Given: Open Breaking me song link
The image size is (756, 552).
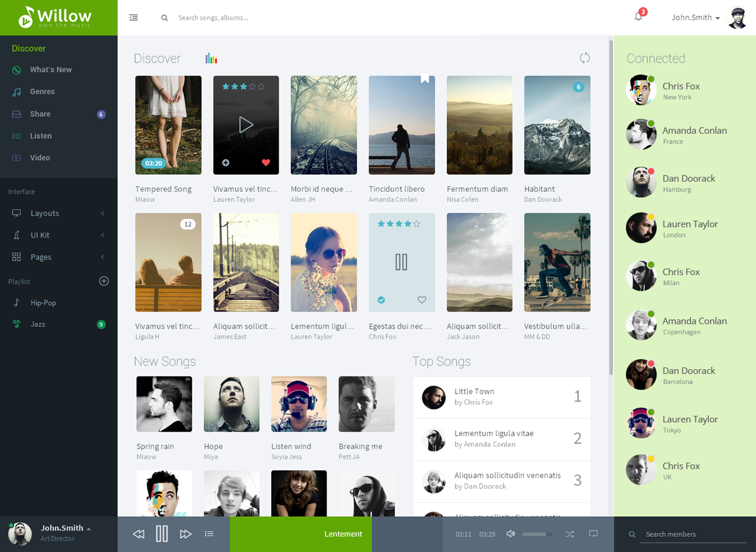Looking at the screenshot, I should (x=360, y=446).
